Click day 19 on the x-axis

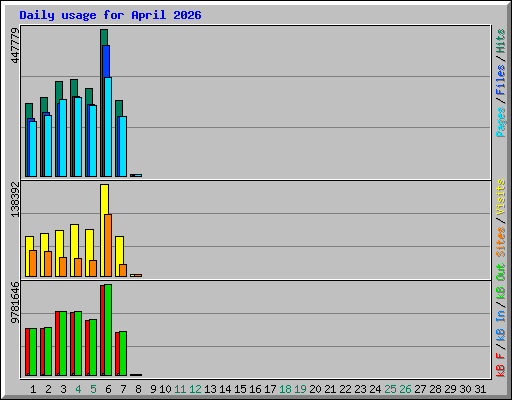pyautogui.click(x=300, y=389)
